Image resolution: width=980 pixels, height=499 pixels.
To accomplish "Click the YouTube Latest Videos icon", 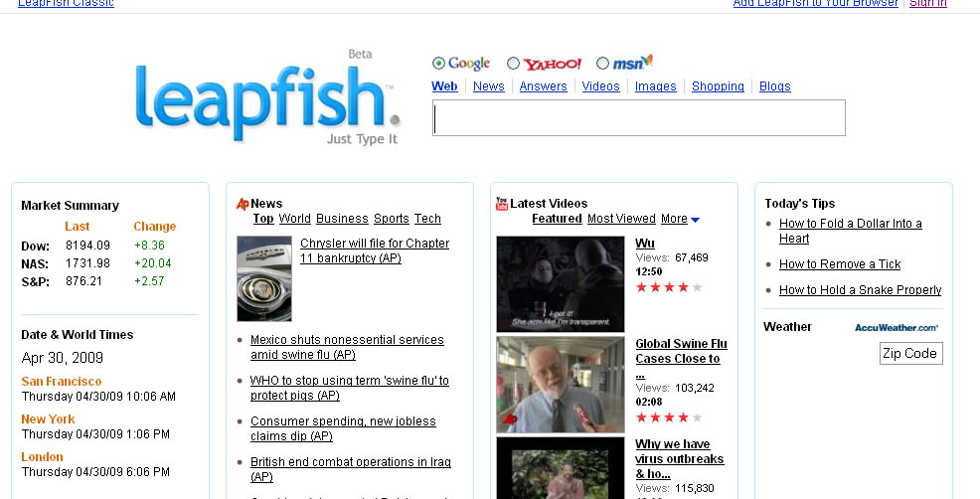I will 502,204.
